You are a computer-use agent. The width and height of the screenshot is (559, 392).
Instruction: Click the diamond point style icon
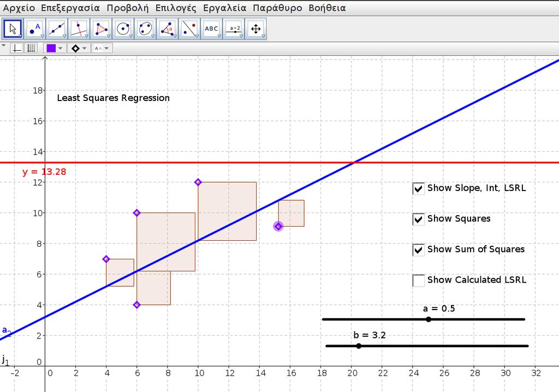75,48
